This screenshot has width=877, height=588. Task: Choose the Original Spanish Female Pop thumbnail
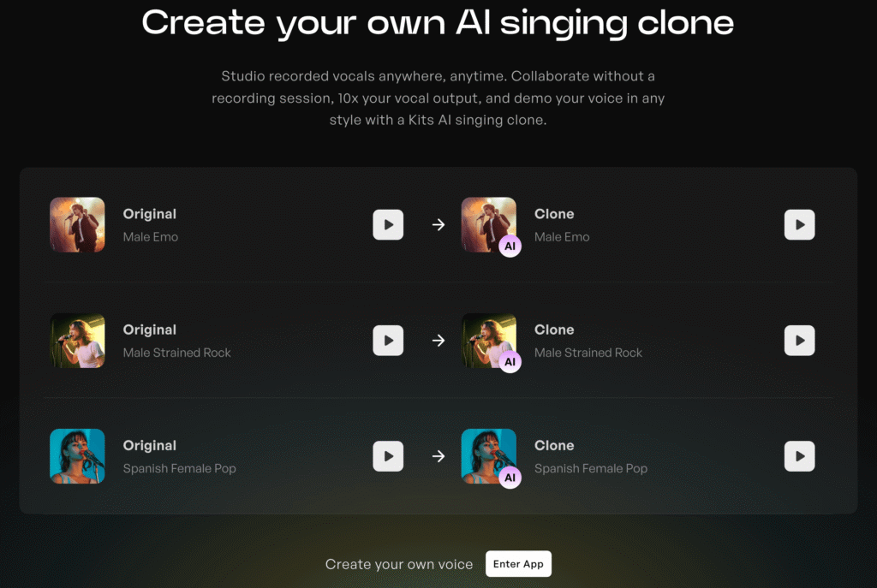77,456
